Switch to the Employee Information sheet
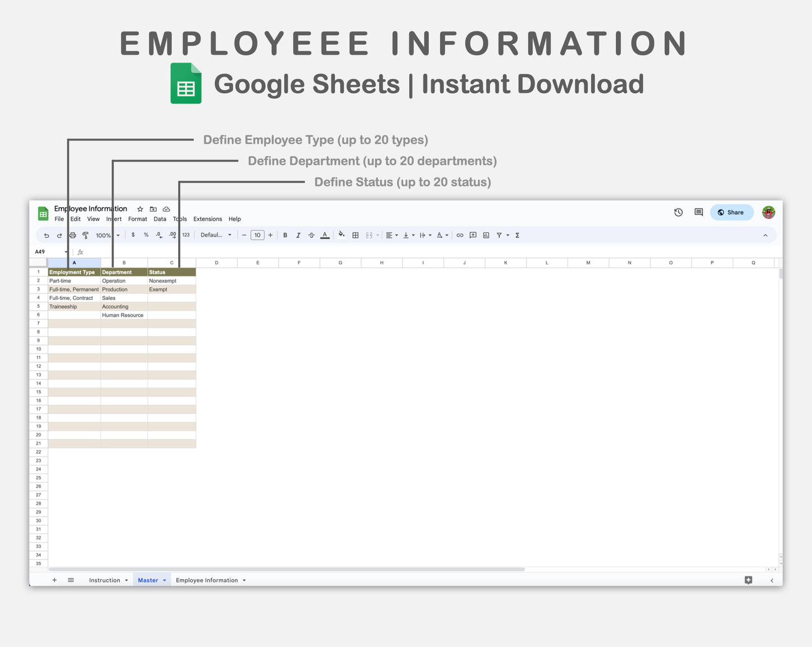The height and width of the screenshot is (647, 812). 207,580
